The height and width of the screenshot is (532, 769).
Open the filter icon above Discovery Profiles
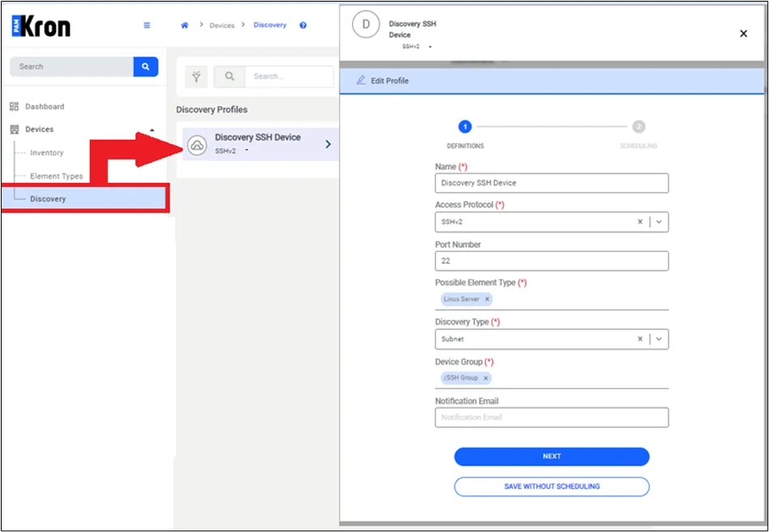click(196, 76)
